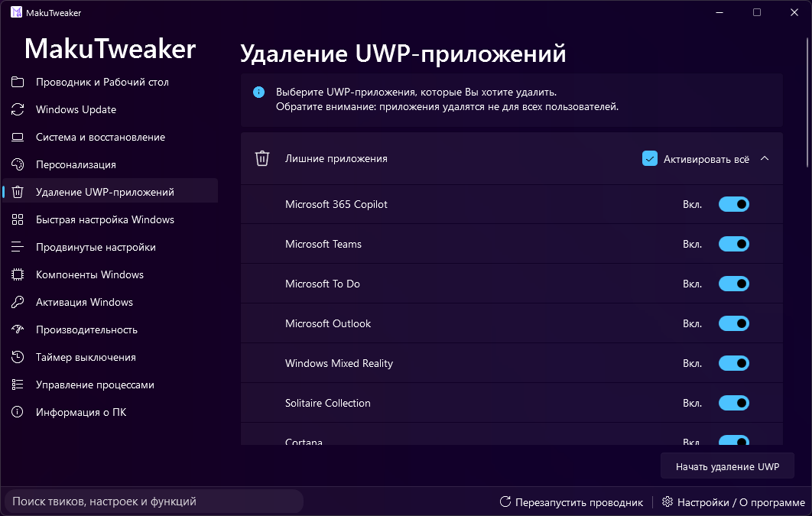Screen dimensions: 812x516
Task: Click the Microsoft Teams label
Action: click(323, 244)
